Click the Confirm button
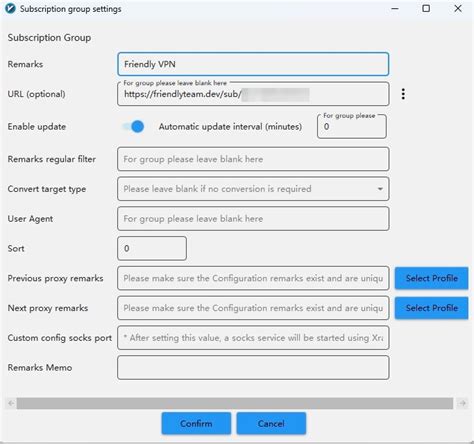This screenshot has height=444, width=474. point(196,424)
